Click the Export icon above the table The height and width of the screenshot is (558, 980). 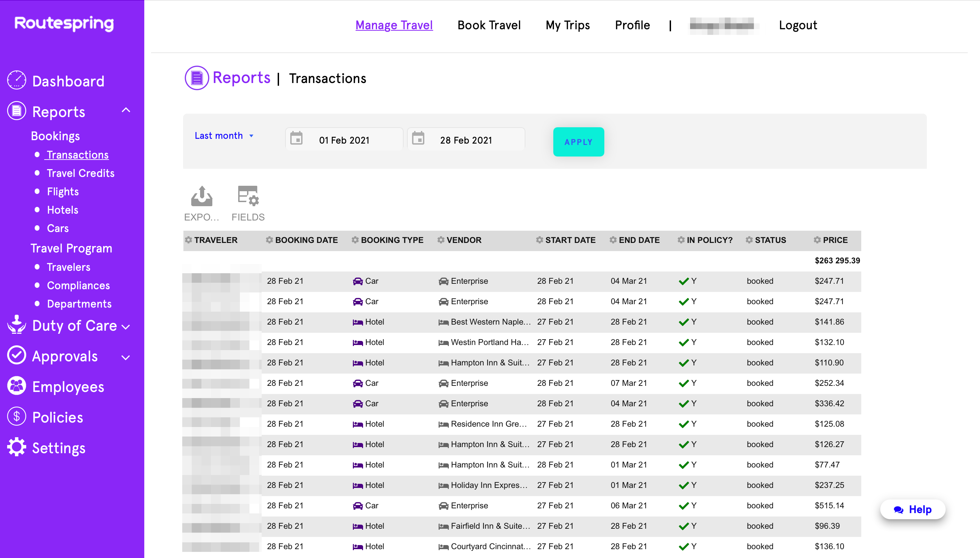201,197
